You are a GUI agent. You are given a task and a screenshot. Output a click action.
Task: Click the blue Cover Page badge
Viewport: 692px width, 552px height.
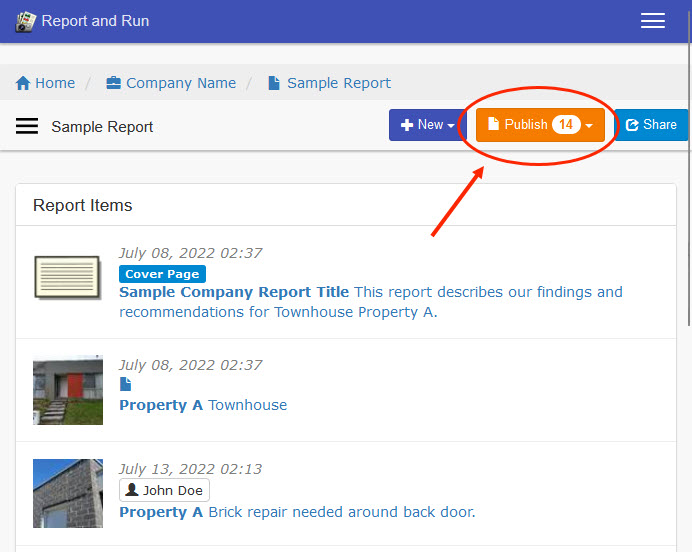pyautogui.click(x=162, y=274)
